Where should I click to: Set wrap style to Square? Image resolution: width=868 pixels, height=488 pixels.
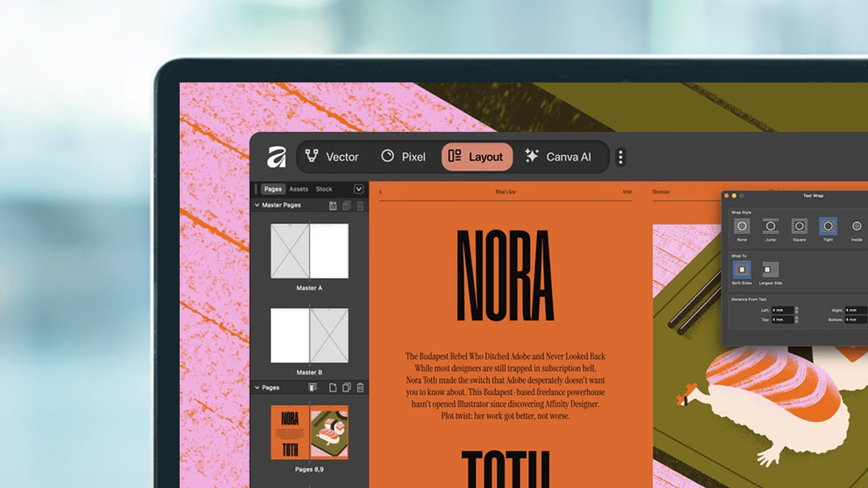[799, 226]
